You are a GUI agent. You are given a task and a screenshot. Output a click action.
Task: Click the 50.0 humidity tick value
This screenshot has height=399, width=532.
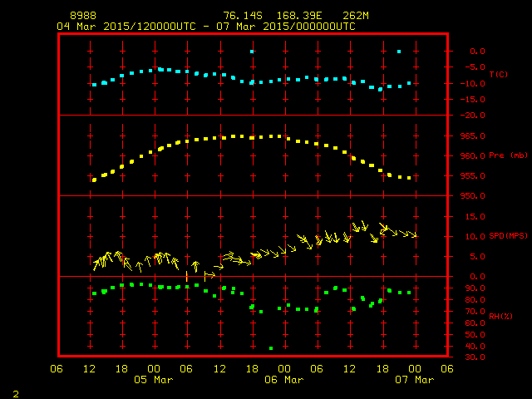point(475,335)
